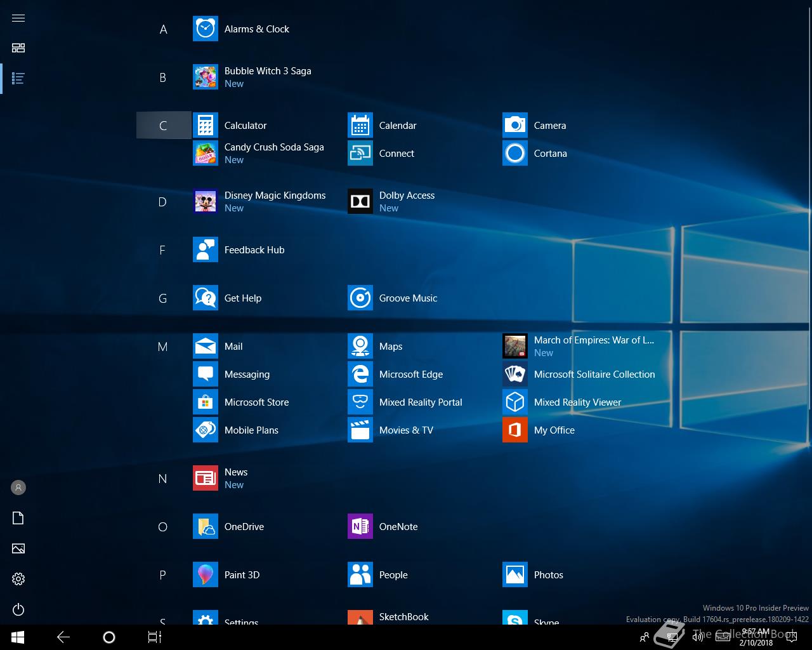Open the Alarms & Clock app
The image size is (812, 650).
[x=241, y=29]
